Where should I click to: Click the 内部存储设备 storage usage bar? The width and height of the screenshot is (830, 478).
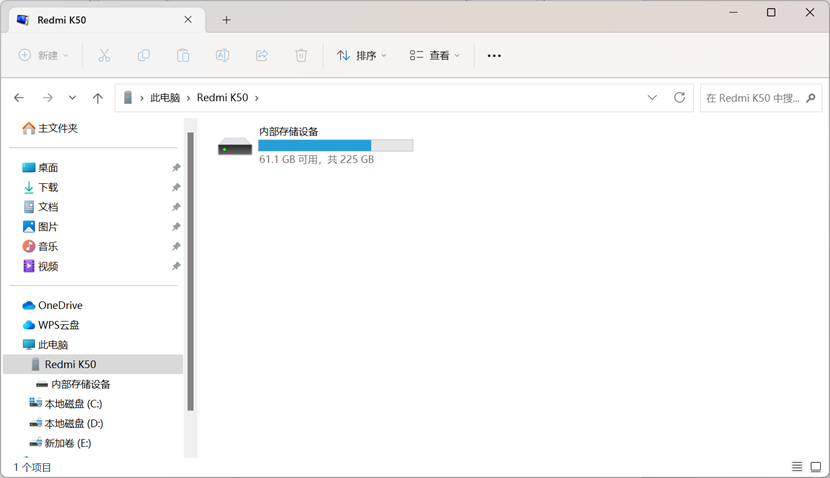335,146
